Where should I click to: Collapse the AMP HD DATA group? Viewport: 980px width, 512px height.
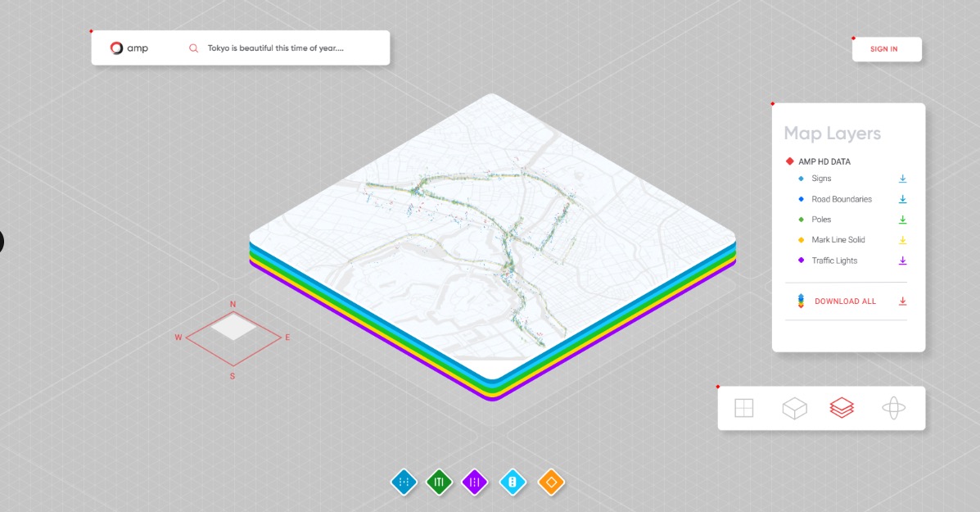point(824,161)
